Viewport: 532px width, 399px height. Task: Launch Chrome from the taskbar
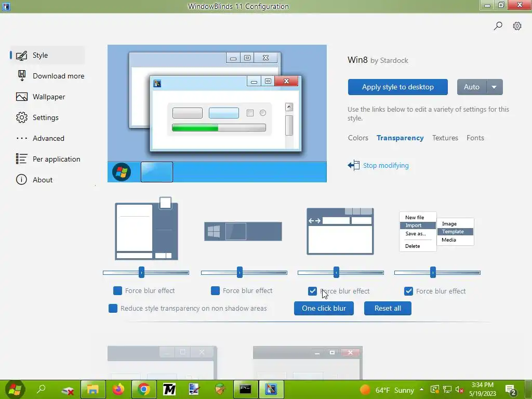(x=144, y=389)
